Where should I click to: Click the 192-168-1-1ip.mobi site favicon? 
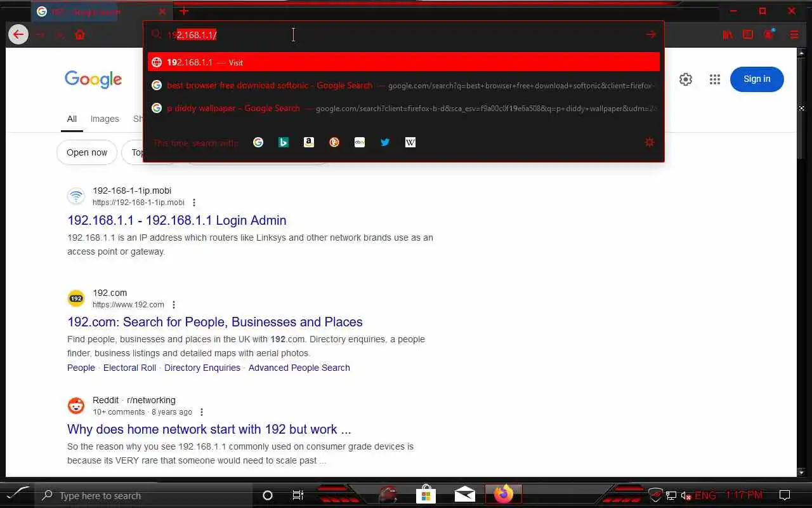[x=76, y=196]
